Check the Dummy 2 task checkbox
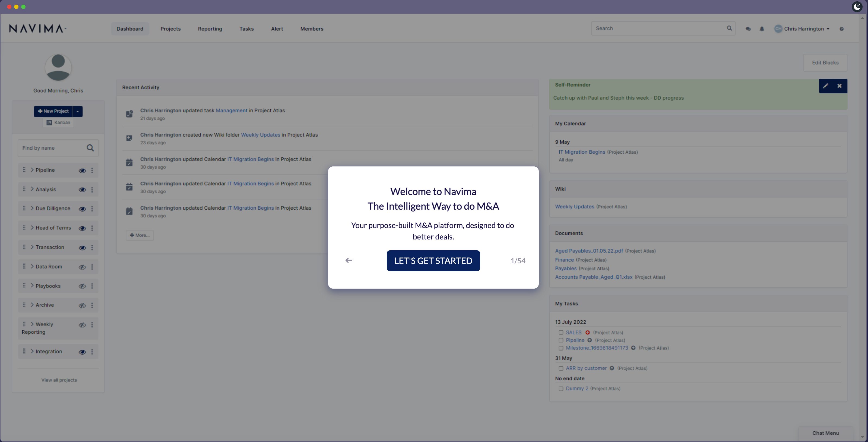The width and height of the screenshot is (868, 442). (561, 389)
